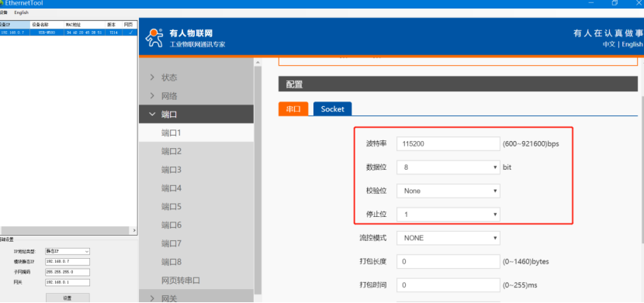Select the checkmark in the web page column
644x303 pixels.
[x=130, y=32]
